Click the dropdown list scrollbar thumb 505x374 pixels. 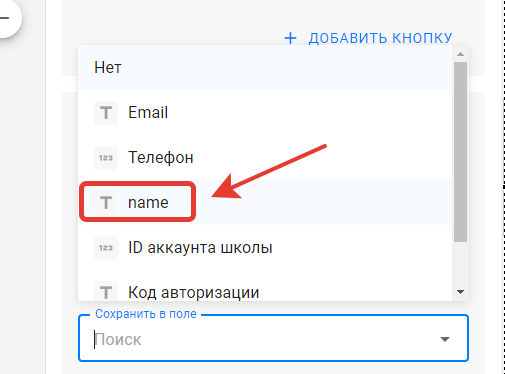click(x=460, y=152)
